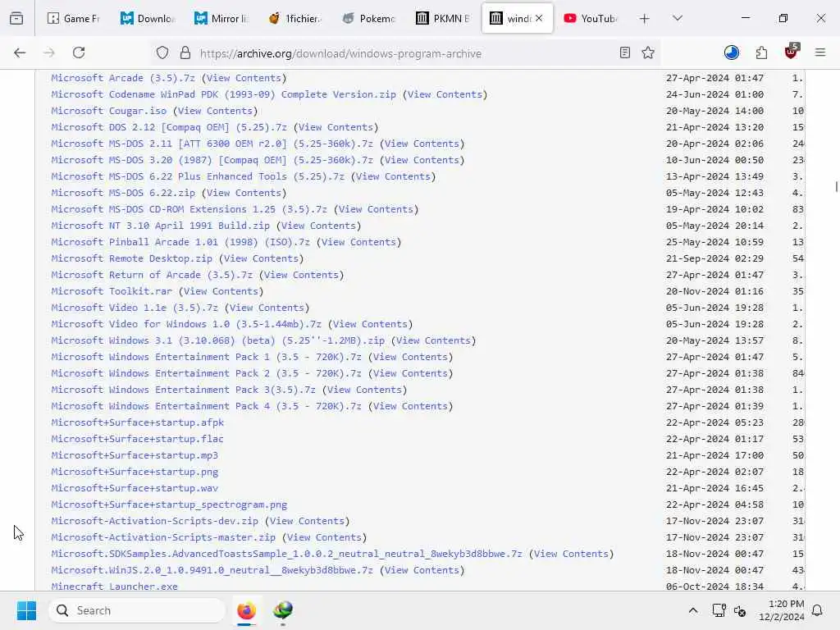The image size is (840, 630).
Task: Download Minecraft Launcher.exe
Action: [x=114, y=586]
